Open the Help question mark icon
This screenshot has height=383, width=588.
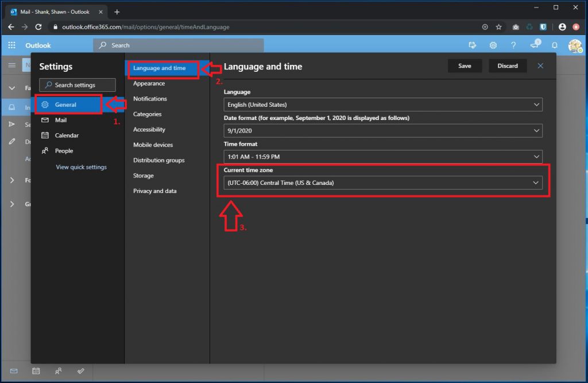point(513,45)
